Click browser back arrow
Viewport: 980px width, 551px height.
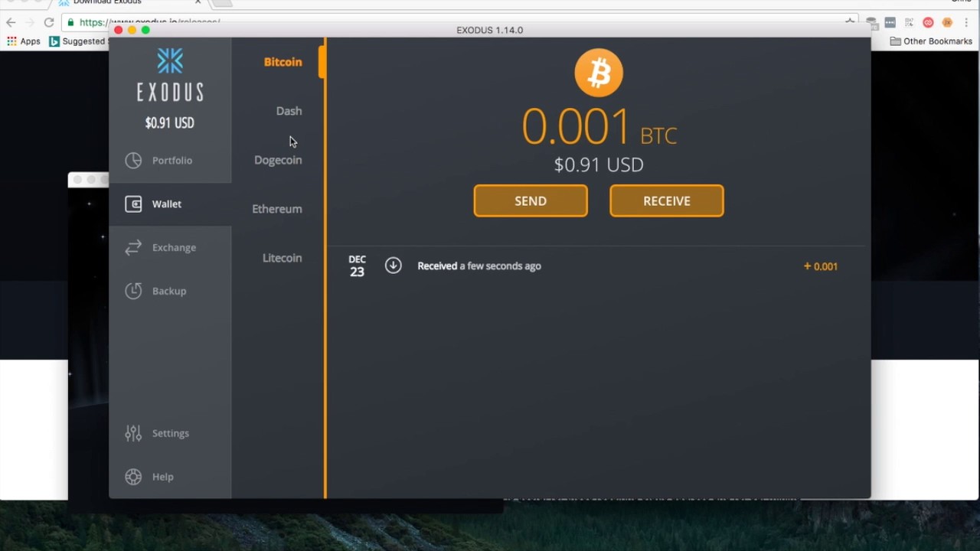(x=11, y=22)
